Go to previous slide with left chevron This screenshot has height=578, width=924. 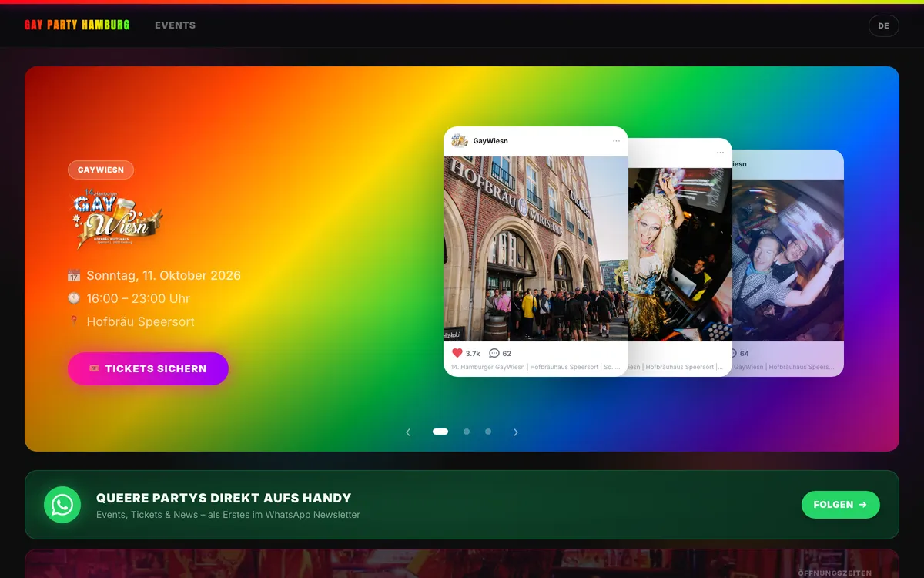pos(408,432)
